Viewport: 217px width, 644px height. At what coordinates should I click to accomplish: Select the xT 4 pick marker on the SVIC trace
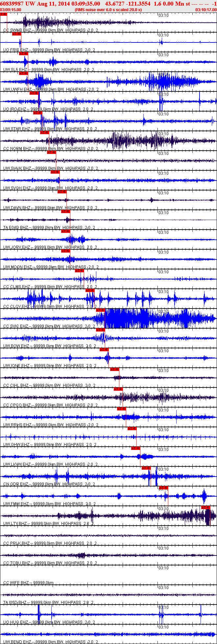[x=101, y=310]
